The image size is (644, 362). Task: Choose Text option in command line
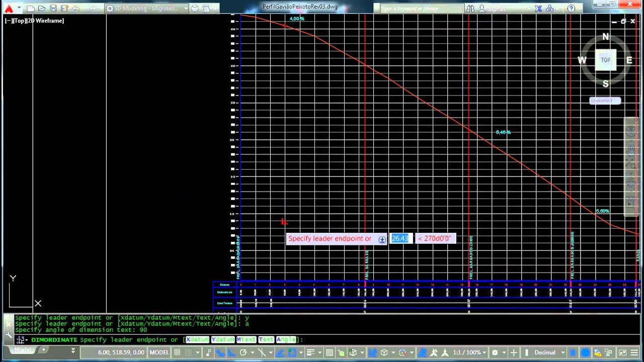(266, 340)
